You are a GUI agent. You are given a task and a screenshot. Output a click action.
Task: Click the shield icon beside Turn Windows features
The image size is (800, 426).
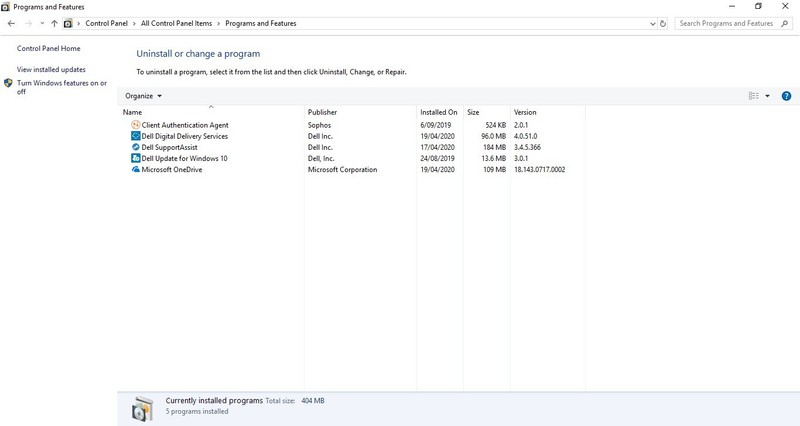[8, 83]
